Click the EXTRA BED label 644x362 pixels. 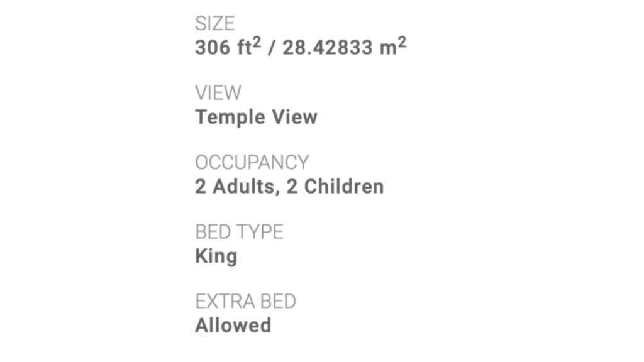coord(245,301)
